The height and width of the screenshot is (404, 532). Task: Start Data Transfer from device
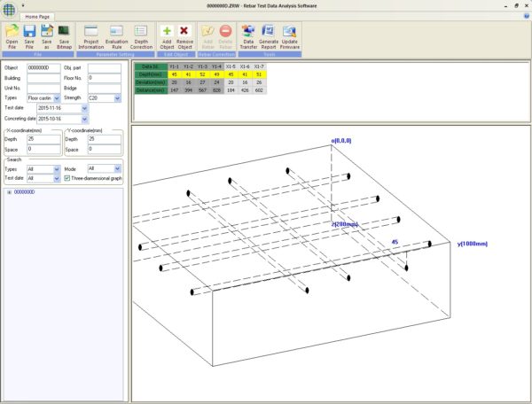tap(248, 36)
